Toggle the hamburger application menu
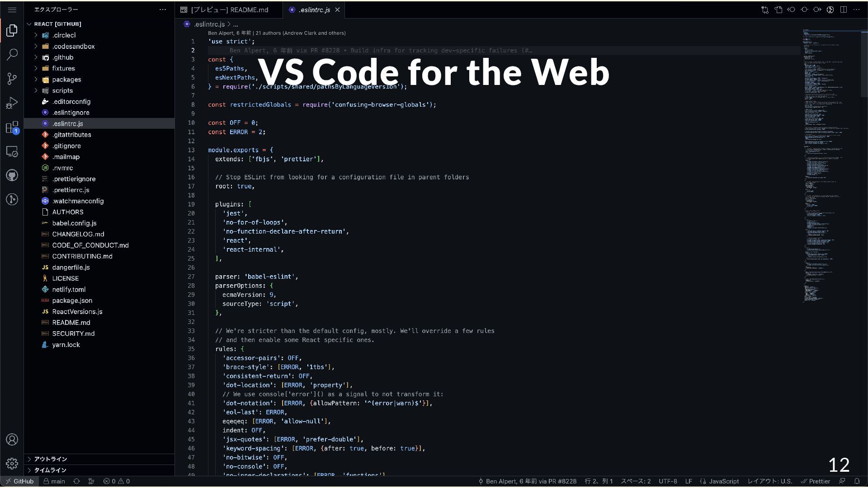Image resolution: width=868 pixels, height=488 pixels. 12,9
